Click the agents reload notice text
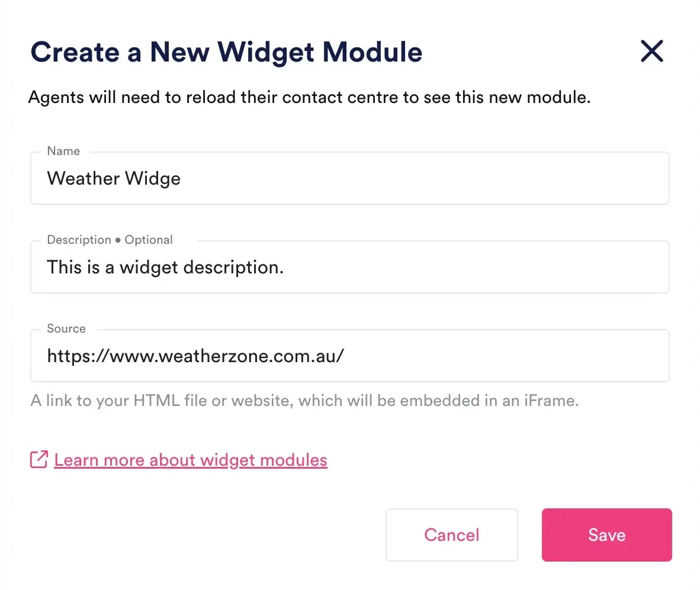This screenshot has height=590, width=700. tap(309, 97)
